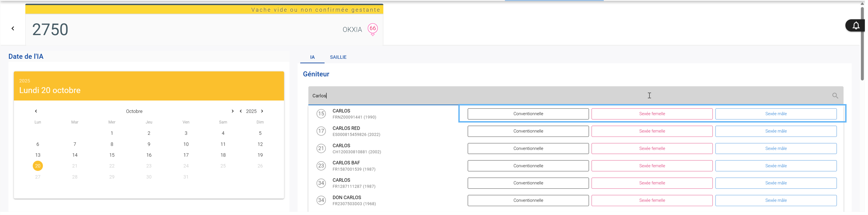This screenshot has width=868, height=215.
Task: Select October 15 in the calendar
Action: pyautogui.click(x=112, y=155)
